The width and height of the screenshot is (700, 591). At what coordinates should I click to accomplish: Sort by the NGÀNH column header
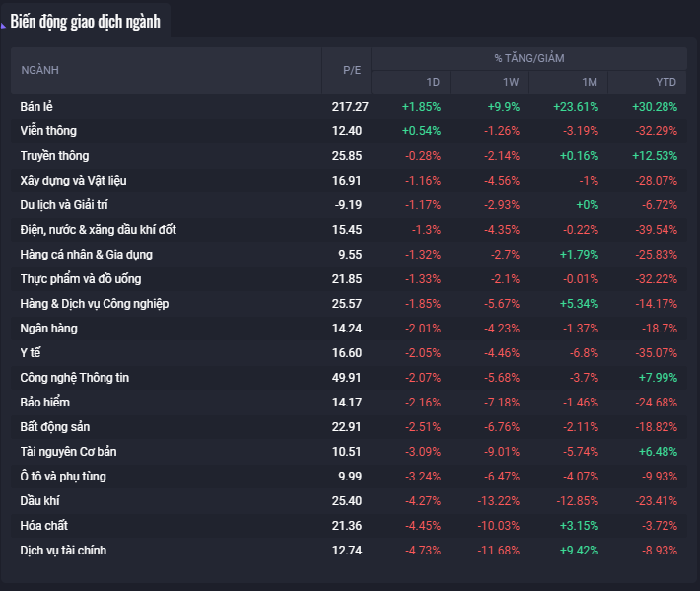coord(40,70)
